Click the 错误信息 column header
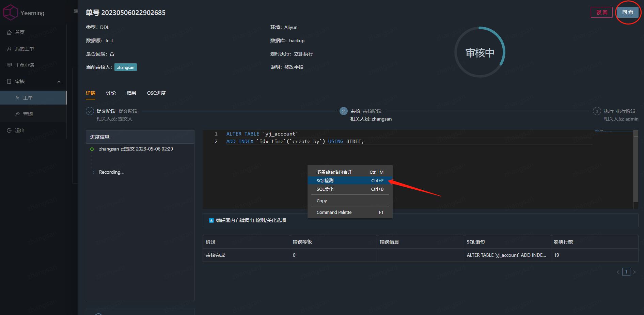Viewport: 644px width, 315px height. (x=420, y=242)
